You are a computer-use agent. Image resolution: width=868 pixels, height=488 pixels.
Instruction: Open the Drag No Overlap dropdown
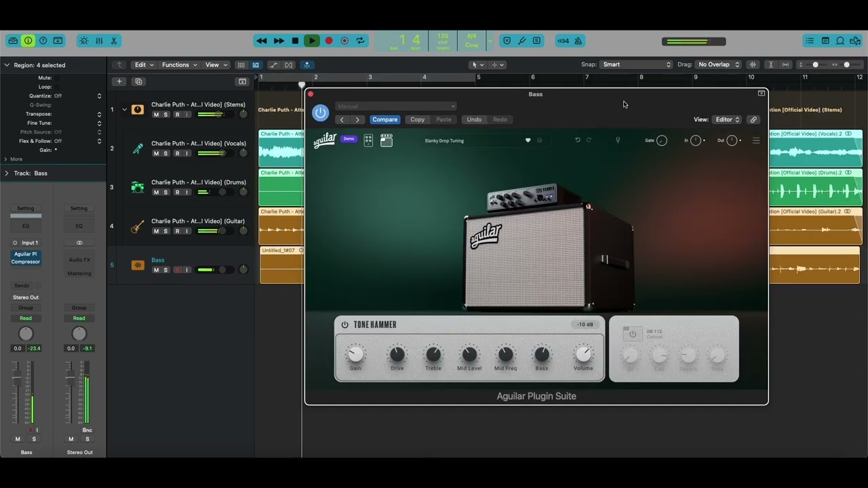(x=719, y=64)
